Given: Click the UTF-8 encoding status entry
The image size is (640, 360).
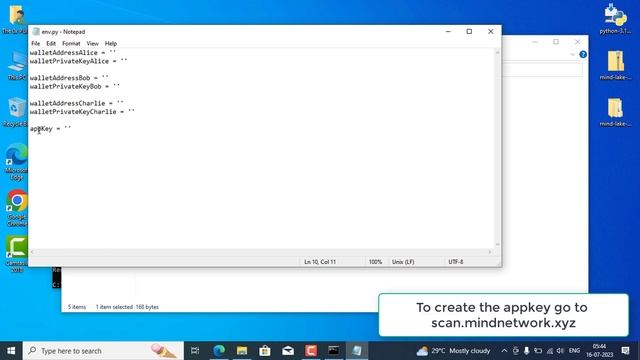Looking at the screenshot, I should pyautogui.click(x=456, y=262).
